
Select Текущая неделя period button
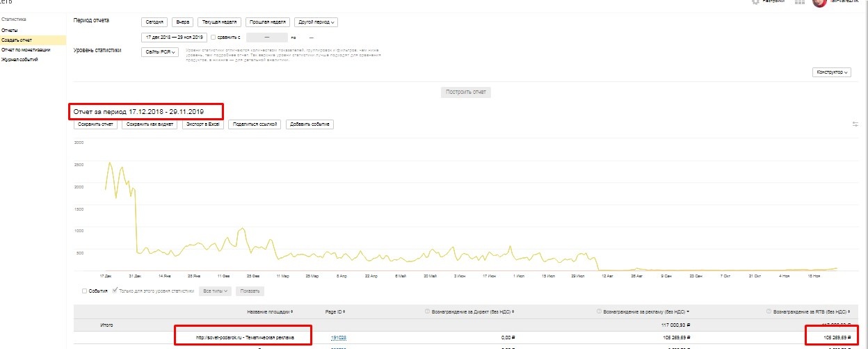[220, 22]
